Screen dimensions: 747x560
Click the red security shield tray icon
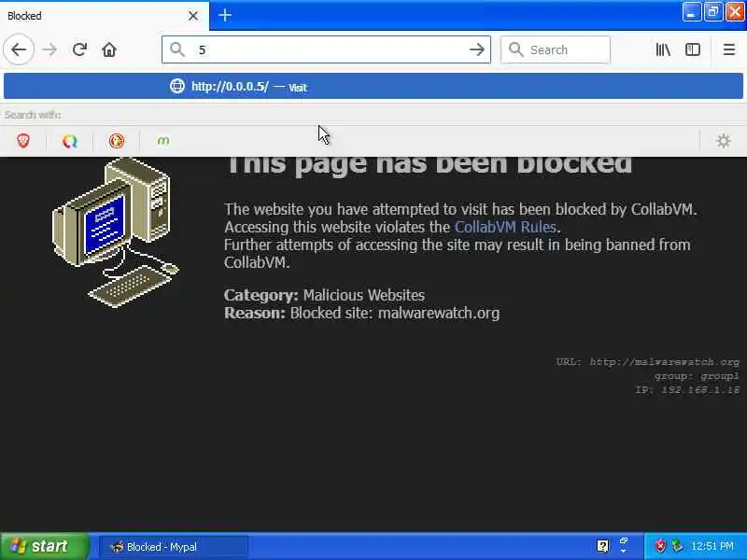coord(660,546)
